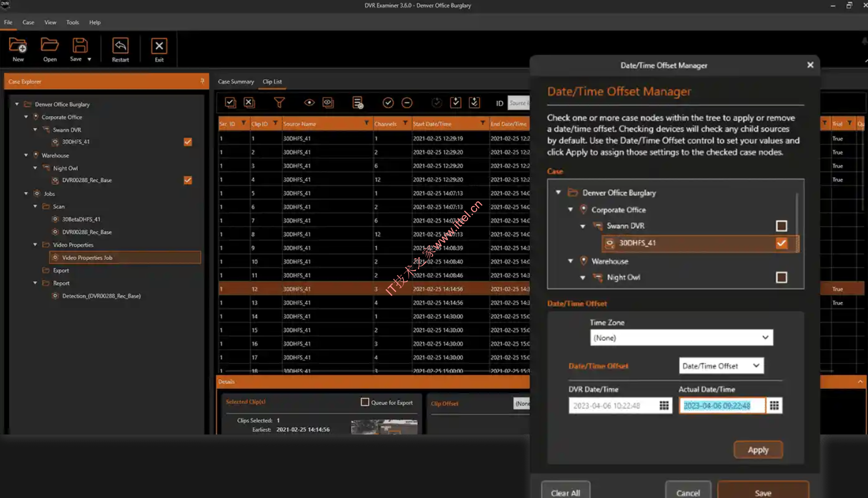Click the Open case folder icon
This screenshot has width=868, height=498.
point(49,46)
